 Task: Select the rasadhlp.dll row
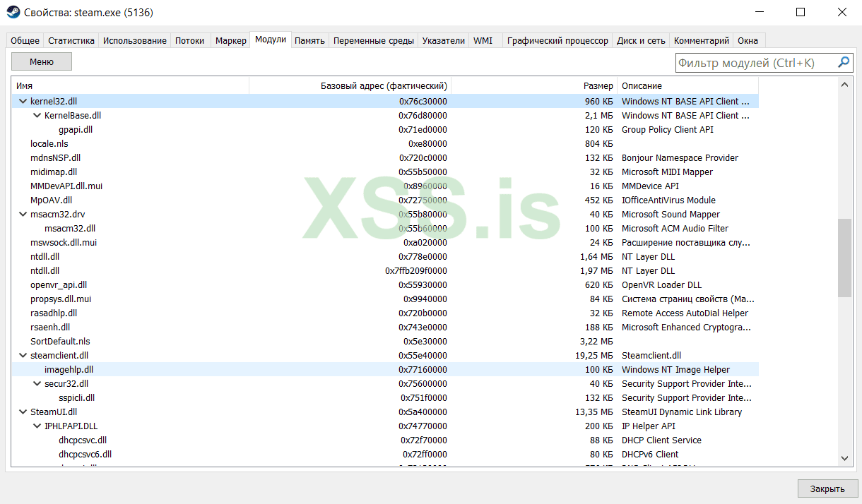385,313
